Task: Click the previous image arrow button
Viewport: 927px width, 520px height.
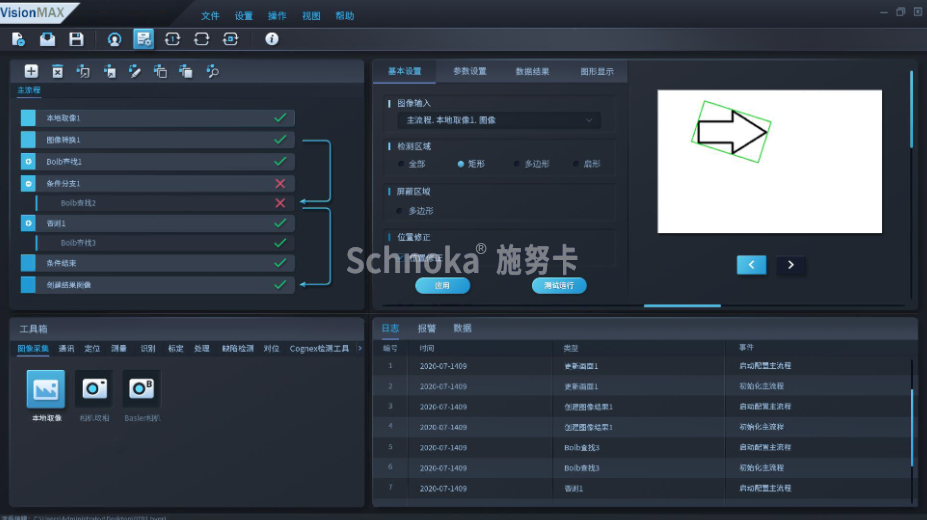Action: (751, 265)
